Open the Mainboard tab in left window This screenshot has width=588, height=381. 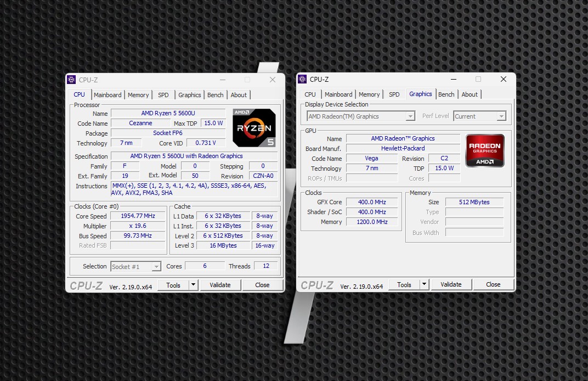[x=108, y=95]
